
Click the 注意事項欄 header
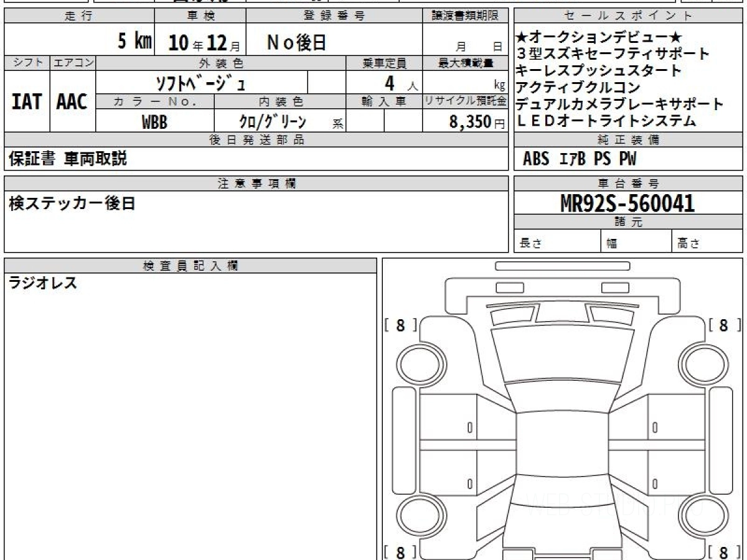(x=256, y=184)
